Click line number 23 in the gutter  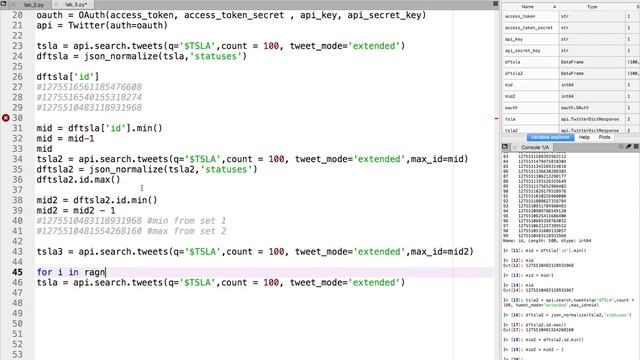tap(17, 46)
